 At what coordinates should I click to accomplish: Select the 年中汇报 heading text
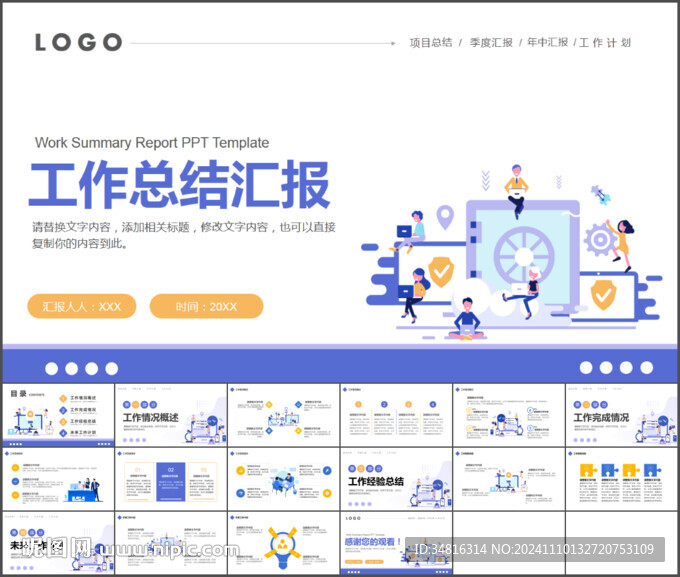pyautogui.click(x=547, y=42)
